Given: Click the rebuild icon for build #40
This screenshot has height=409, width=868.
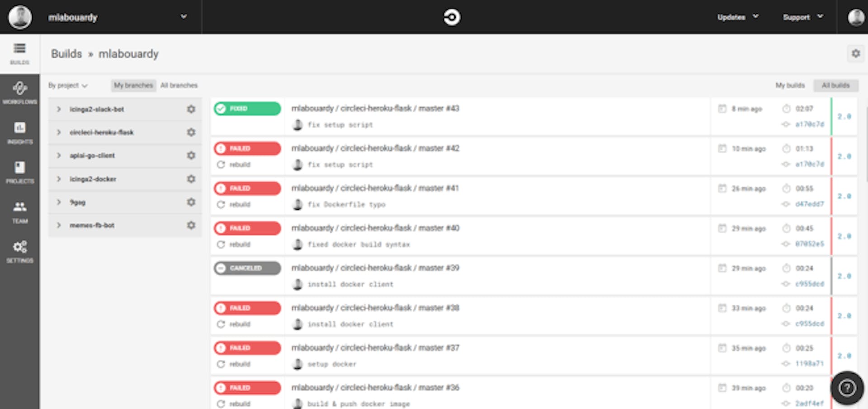Looking at the screenshot, I should pos(221,244).
